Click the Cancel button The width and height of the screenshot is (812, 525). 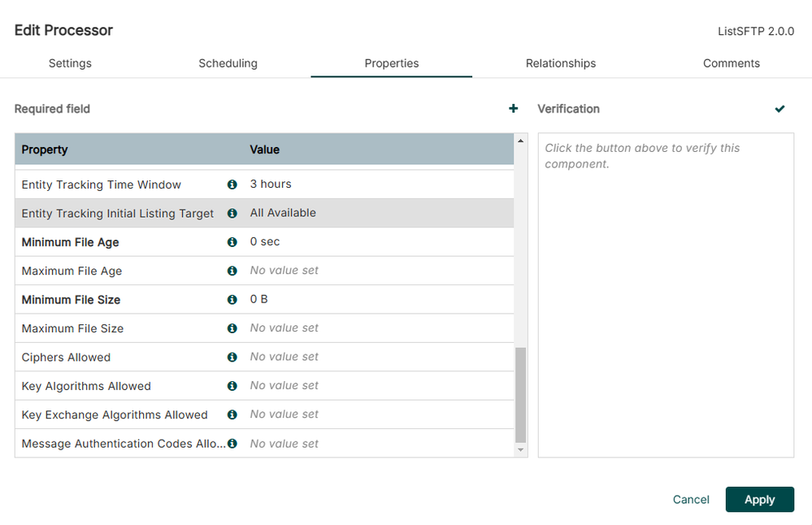[x=691, y=500]
